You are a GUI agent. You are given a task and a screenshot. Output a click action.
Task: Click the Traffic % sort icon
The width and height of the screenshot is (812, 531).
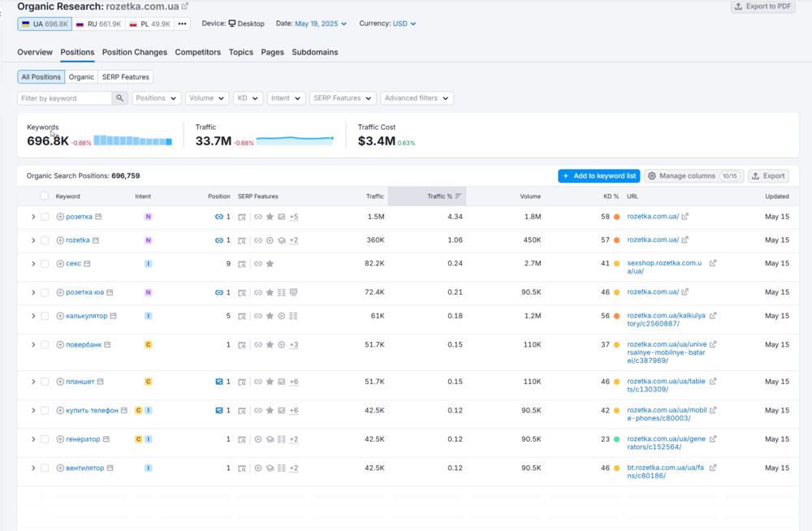(458, 196)
